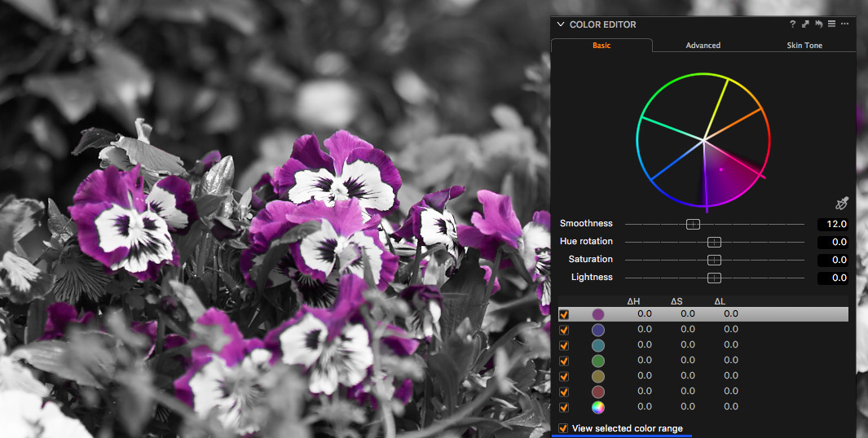
Task: Disable the green color range checkbox
Action: [x=563, y=361]
